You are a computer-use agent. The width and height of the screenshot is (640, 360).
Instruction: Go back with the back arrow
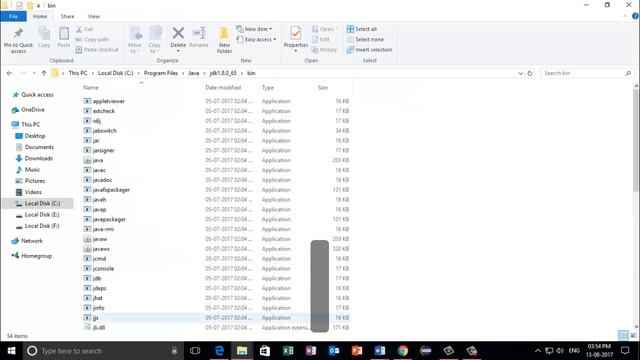tap(9, 73)
